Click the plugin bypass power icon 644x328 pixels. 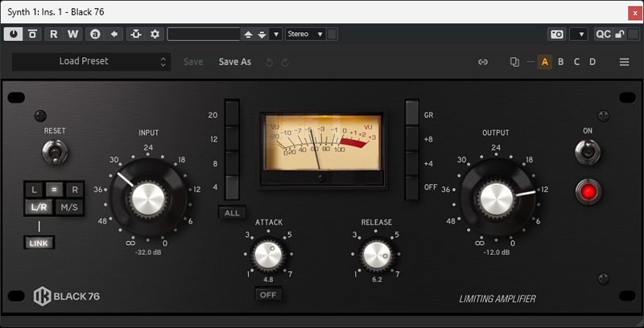(x=15, y=34)
